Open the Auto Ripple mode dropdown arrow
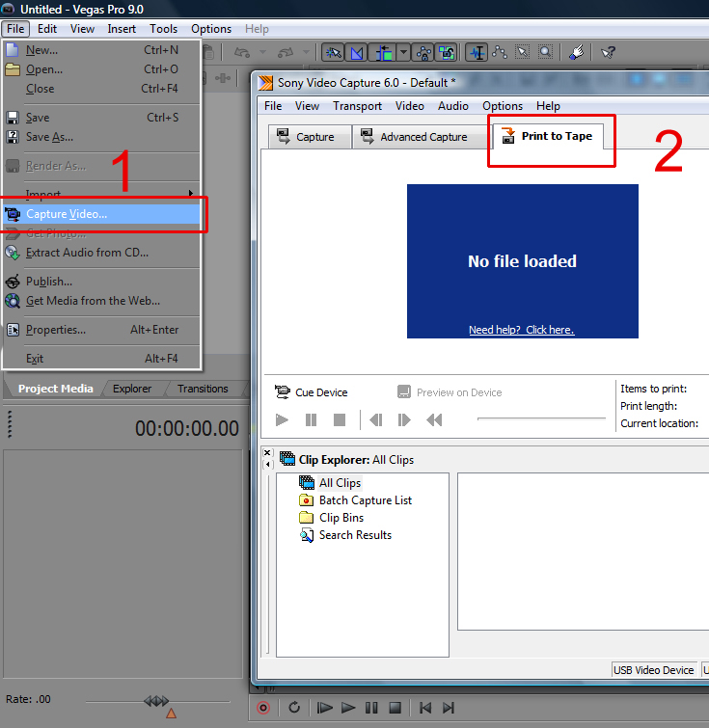This screenshot has height=728, width=709. point(404,52)
